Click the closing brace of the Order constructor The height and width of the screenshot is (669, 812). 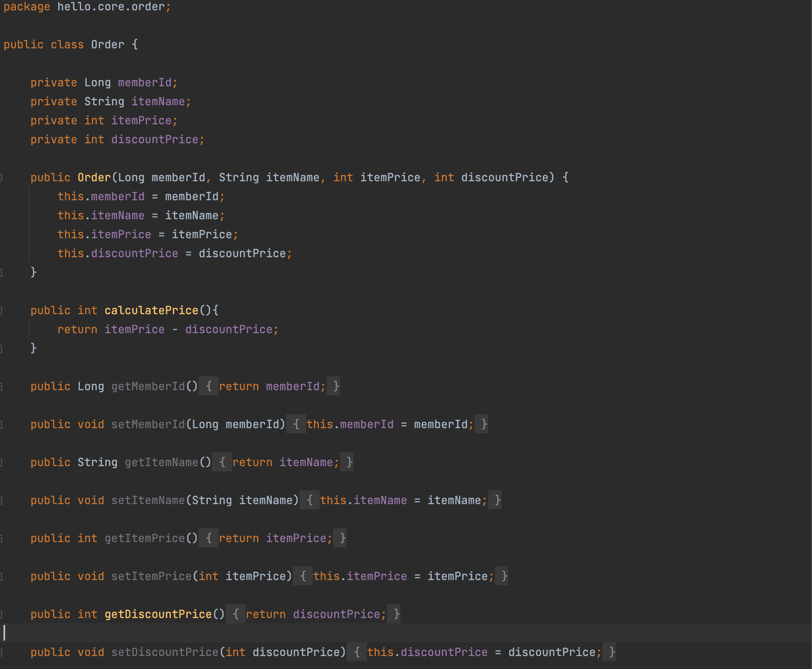coord(34,272)
